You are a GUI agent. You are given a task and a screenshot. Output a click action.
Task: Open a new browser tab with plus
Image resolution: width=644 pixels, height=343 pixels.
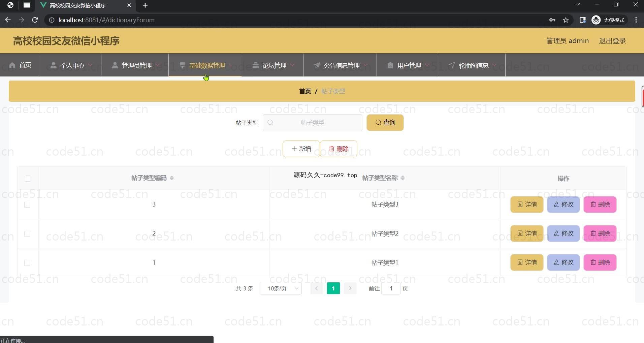pos(145,5)
